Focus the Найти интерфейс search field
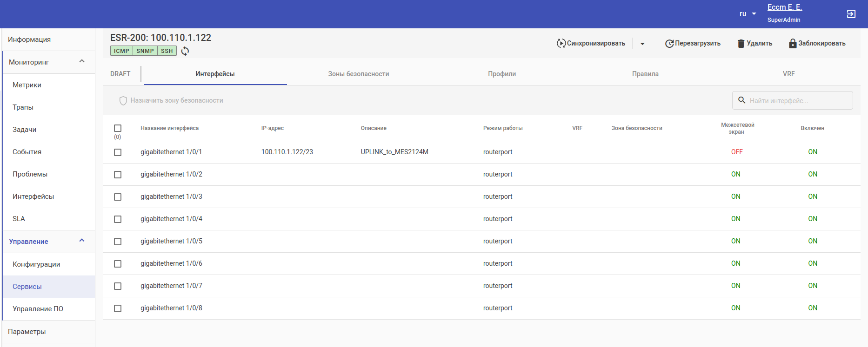 (798, 101)
